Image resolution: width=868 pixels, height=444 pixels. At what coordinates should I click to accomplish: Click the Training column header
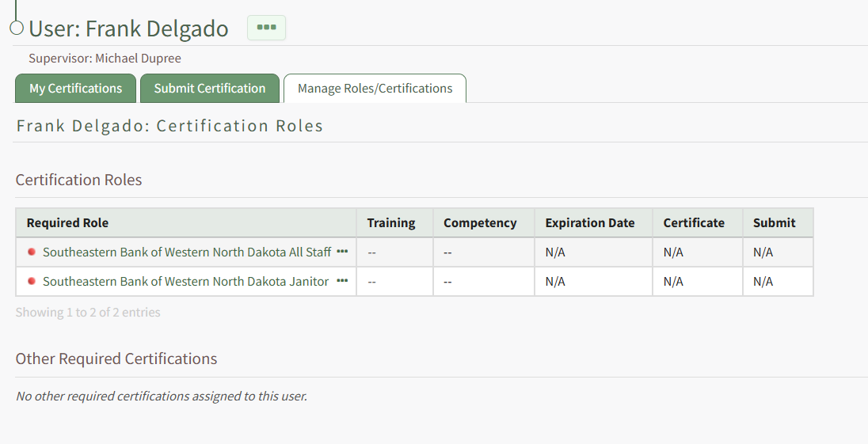click(391, 223)
